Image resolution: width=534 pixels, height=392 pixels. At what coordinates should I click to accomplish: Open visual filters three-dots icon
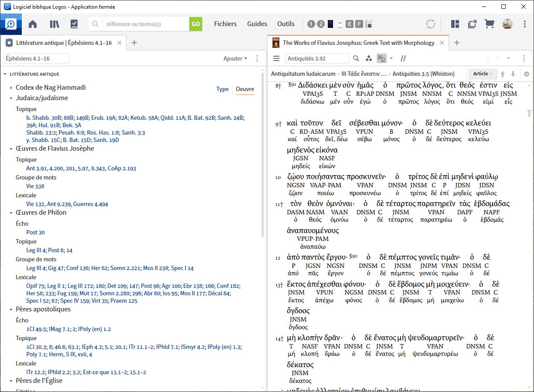[x=368, y=58]
